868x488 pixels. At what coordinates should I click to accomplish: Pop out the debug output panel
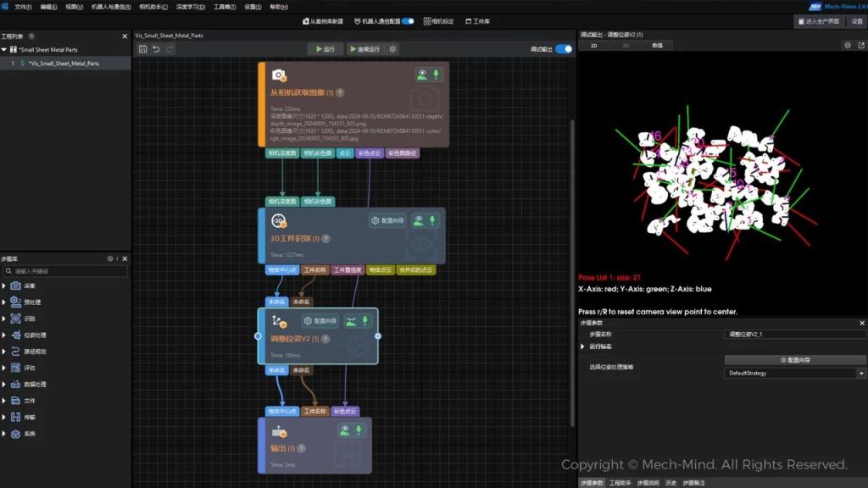(x=860, y=45)
